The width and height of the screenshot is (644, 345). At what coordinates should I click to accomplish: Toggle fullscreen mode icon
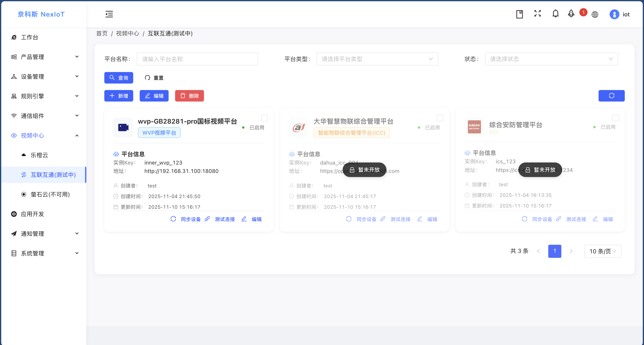[537, 14]
